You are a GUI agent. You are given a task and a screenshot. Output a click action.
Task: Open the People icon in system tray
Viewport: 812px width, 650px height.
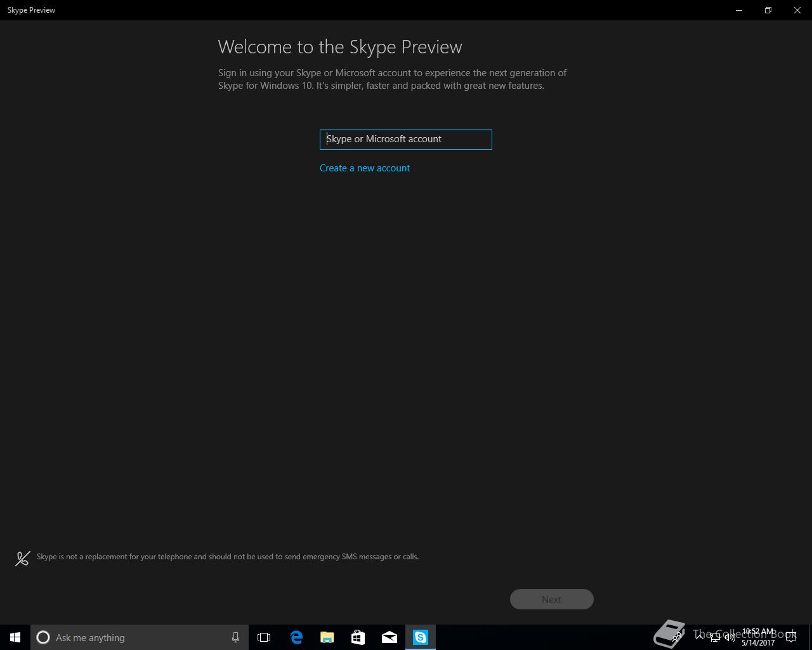[677, 637]
